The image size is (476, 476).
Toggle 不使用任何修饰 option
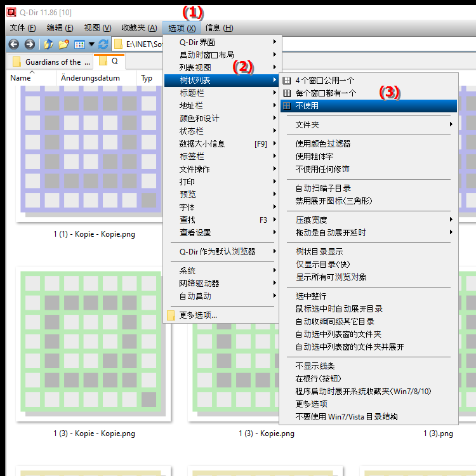point(369,169)
